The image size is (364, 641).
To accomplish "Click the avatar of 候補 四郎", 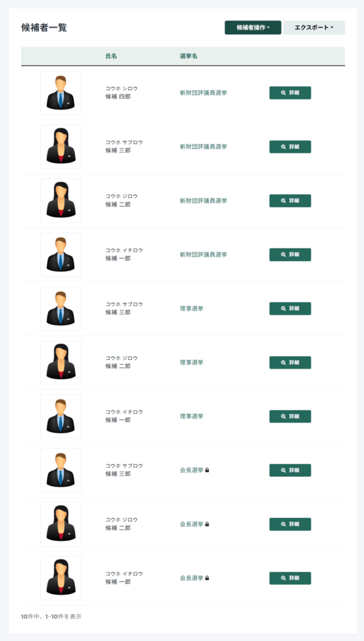I will [x=61, y=93].
